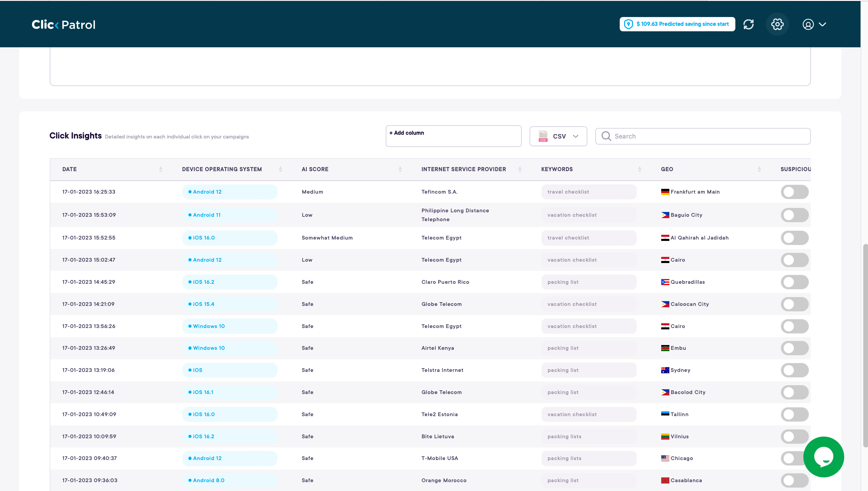Screen dimensions: 868x491
Task: Click the AI SCORE column header
Action: click(x=315, y=169)
